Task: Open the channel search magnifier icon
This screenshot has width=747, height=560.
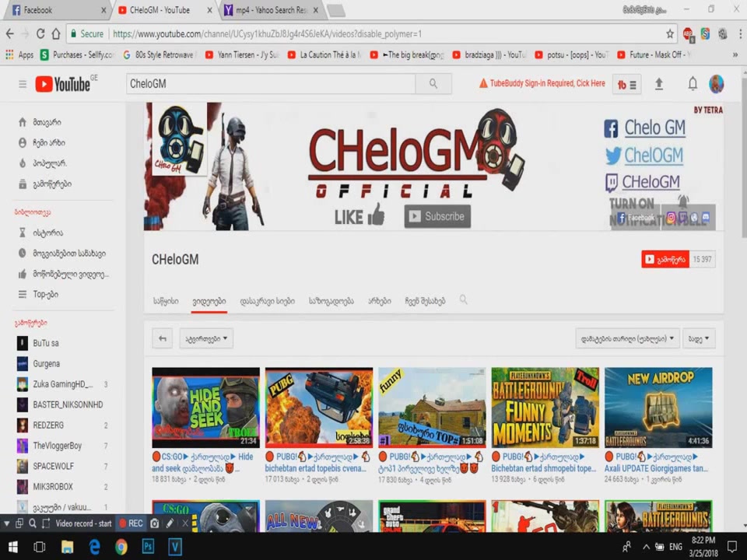Action: tap(464, 299)
